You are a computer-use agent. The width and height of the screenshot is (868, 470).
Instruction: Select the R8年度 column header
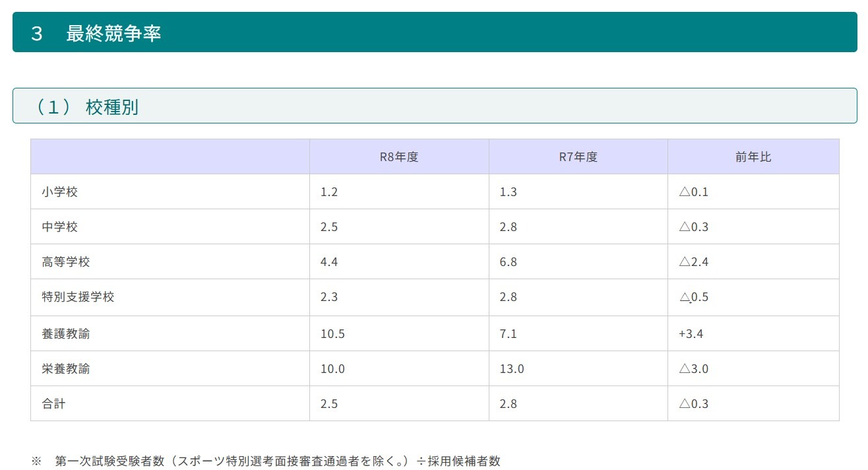click(x=398, y=157)
